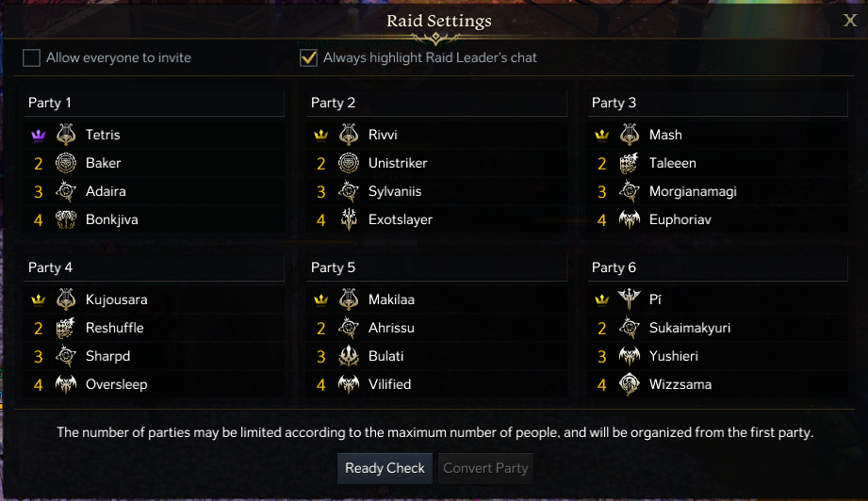Viewport: 868px width, 501px height.
Task: Select member Sukaimakyuri in Party 6
Action: [689, 328]
